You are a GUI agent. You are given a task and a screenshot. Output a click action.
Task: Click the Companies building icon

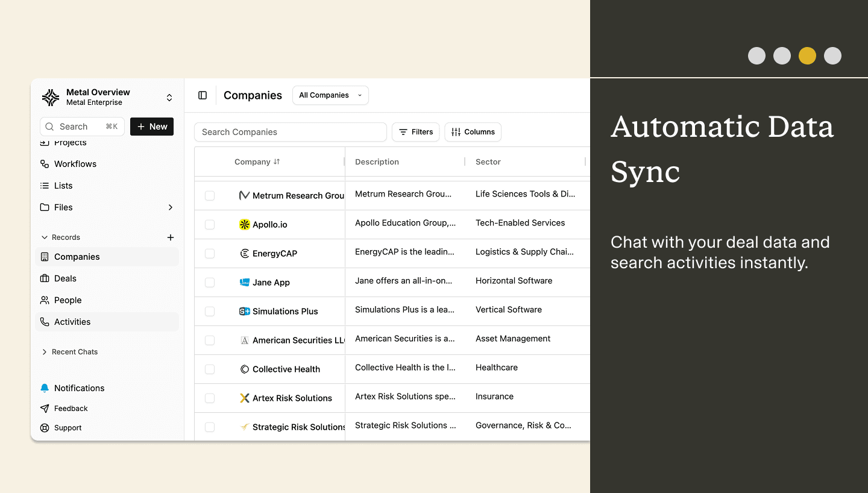(x=45, y=257)
